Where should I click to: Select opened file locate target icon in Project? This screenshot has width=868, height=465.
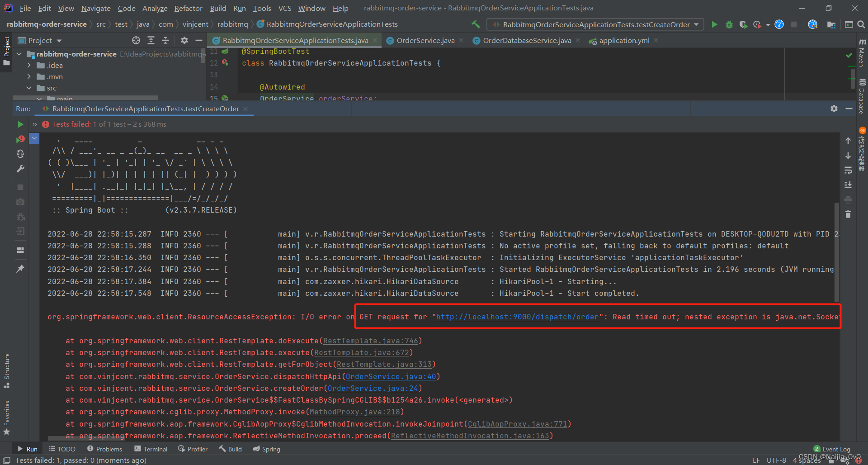click(x=136, y=41)
